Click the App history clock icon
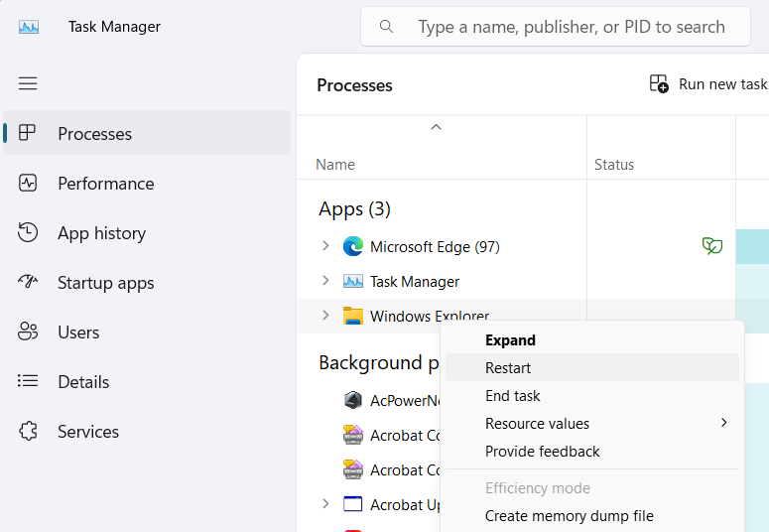Image resolution: width=769 pixels, height=532 pixels. pos(28,232)
